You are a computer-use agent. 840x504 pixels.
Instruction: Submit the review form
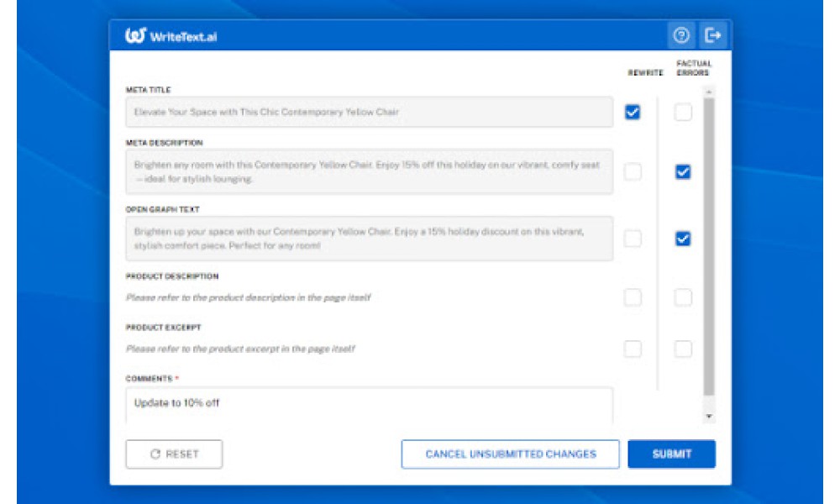[x=671, y=454]
